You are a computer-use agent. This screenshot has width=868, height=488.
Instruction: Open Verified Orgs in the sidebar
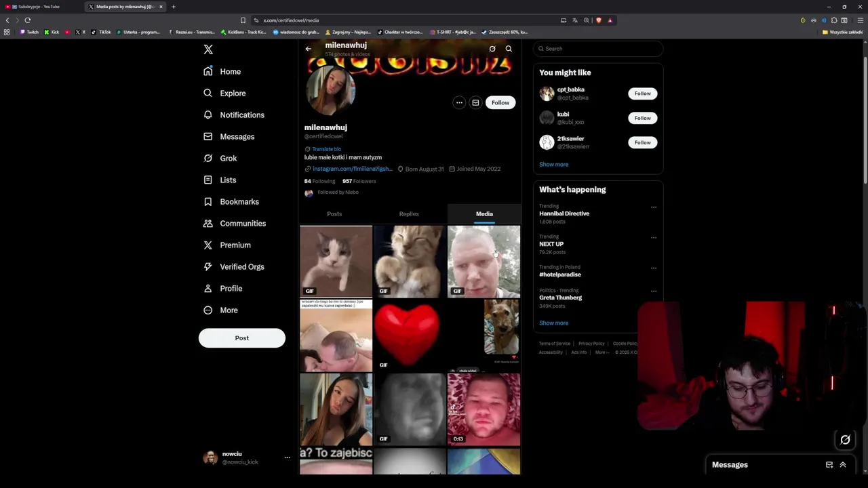[x=234, y=266]
